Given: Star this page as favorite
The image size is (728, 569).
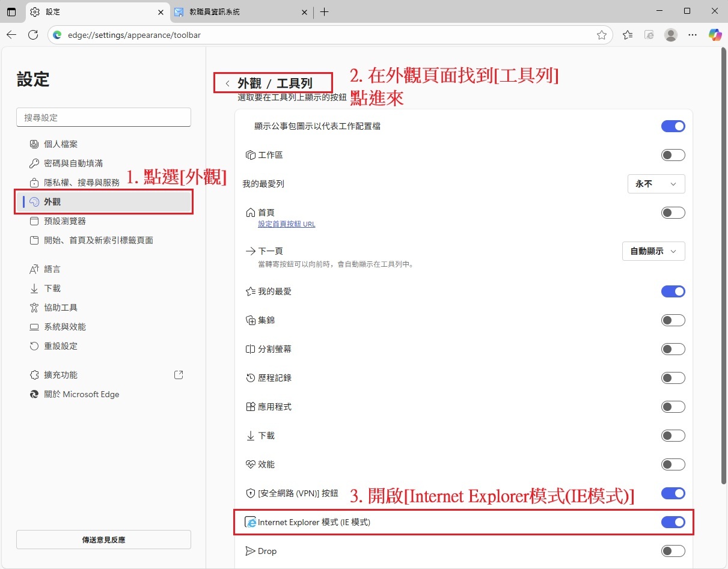Looking at the screenshot, I should click(x=601, y=35).
